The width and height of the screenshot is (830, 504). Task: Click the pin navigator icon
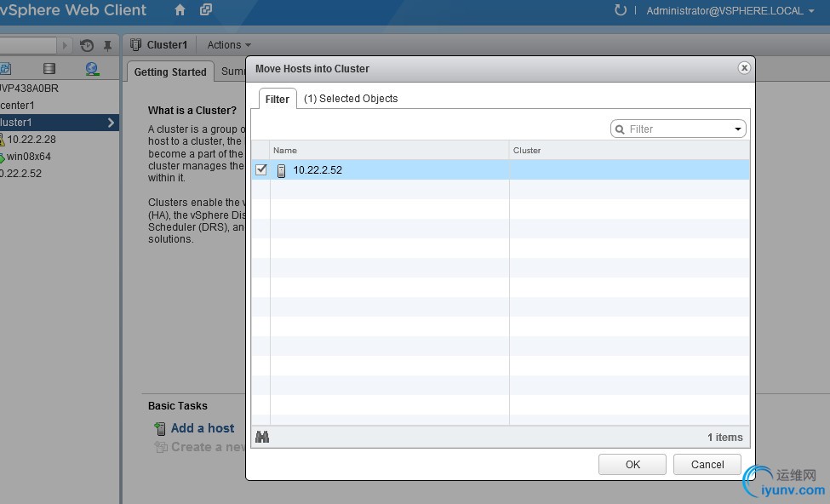(107, 46)
